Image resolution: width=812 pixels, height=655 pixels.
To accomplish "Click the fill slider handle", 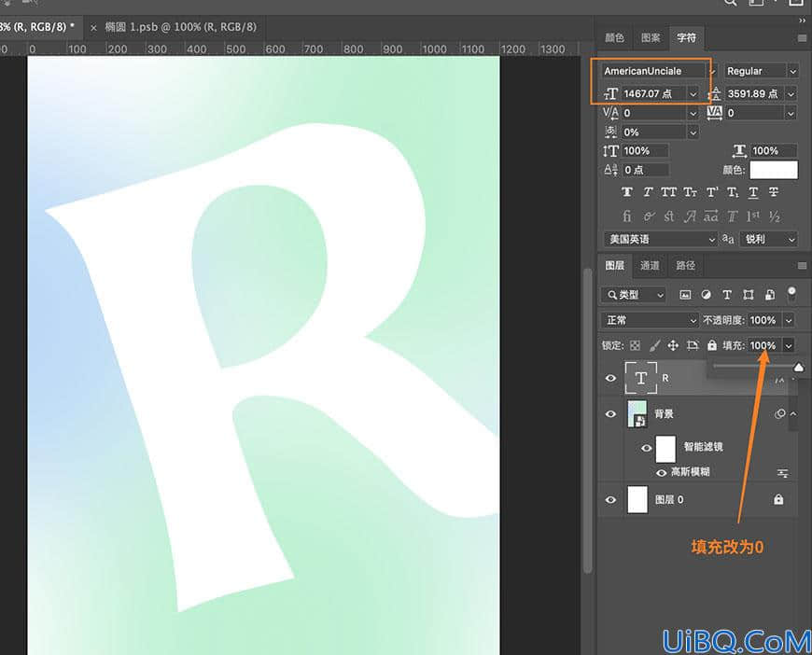I will pos(799,367).
